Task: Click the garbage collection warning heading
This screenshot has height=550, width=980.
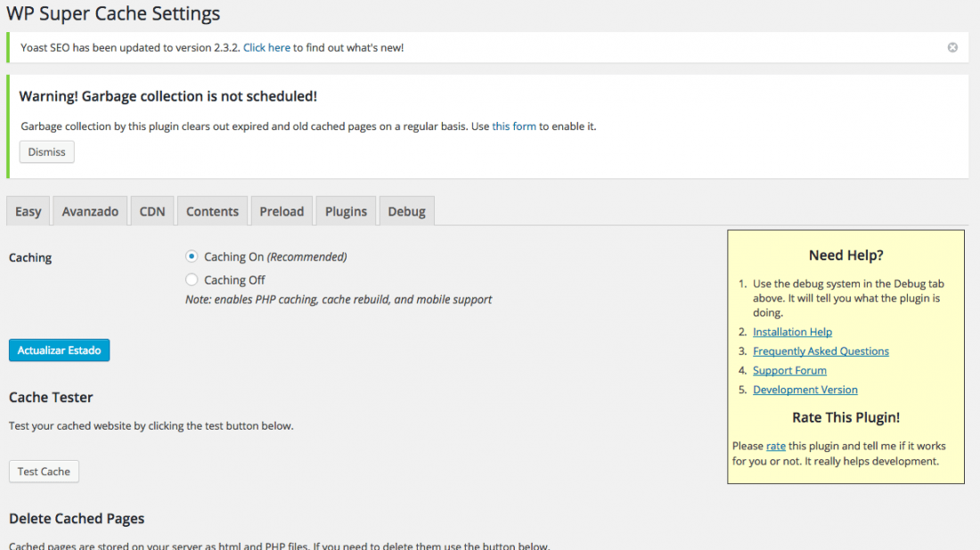Action: click(x=168, y=96)
